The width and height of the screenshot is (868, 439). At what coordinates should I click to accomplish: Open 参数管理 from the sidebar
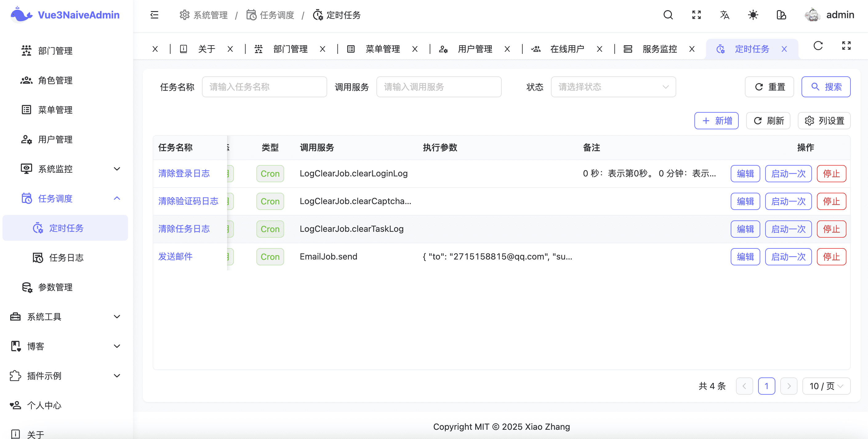pyautogui.click(x=55, y=287)
